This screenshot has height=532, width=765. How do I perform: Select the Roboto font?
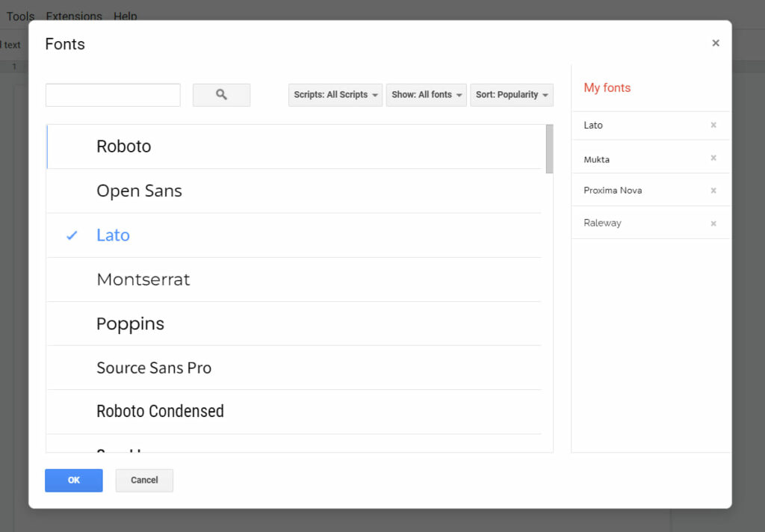click(x=294, y=146)
